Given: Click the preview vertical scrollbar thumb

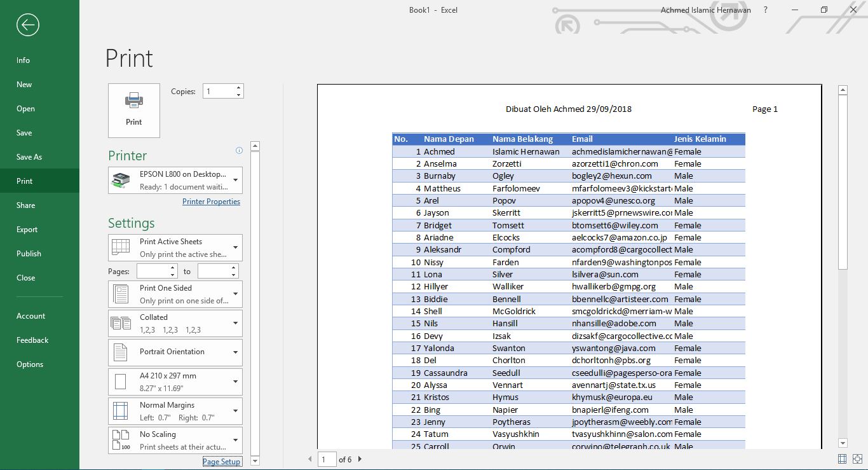Looking at the screenshot, I should (843, 181).
